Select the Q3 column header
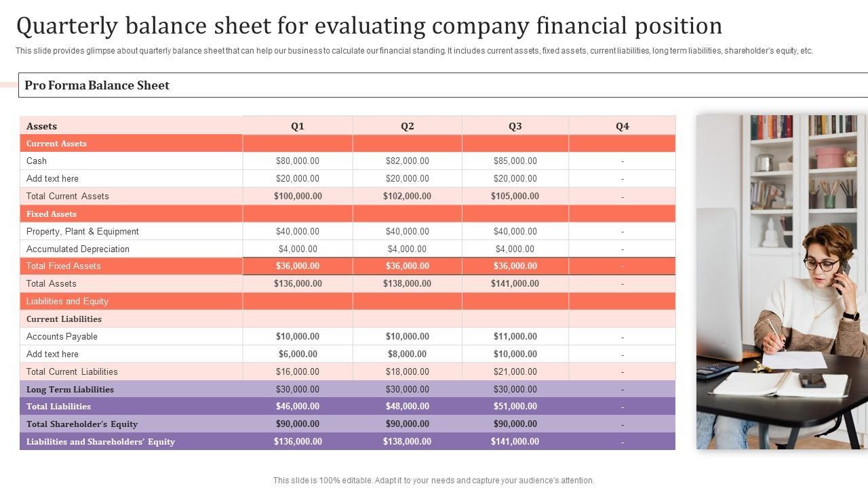This screenshot has height=488, width=868. pyautogui.click(x=515, y=126)
